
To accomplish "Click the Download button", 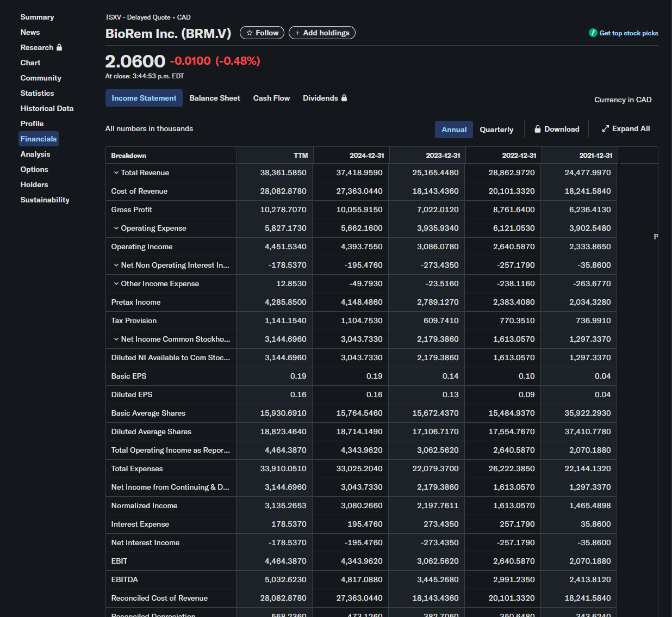I will (557, 129).
